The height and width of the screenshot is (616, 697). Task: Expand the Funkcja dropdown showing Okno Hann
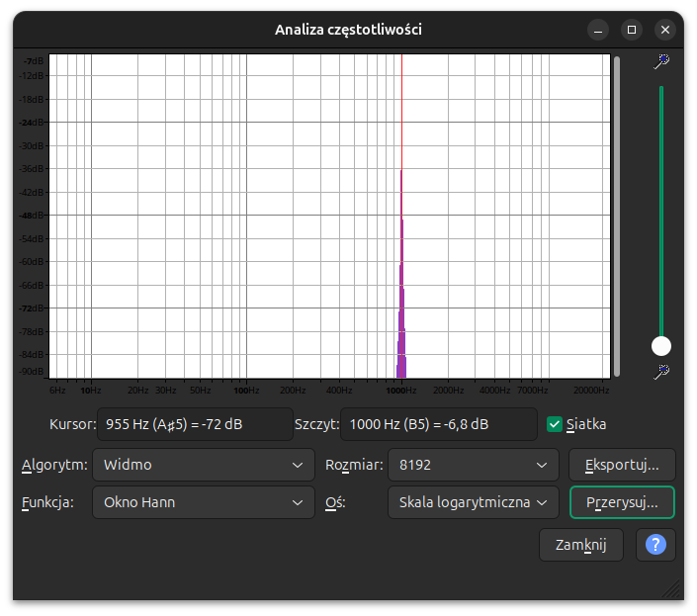click(204, 502)
